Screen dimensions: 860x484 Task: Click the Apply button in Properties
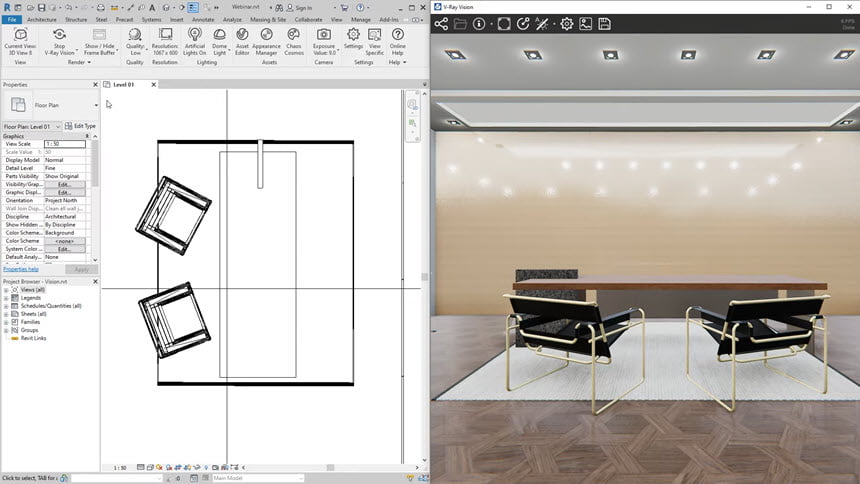coord(81,269)
